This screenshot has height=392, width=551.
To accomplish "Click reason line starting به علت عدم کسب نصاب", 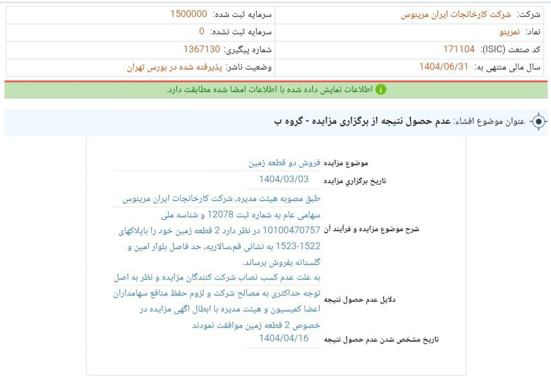I will click(x=217, y=278).
